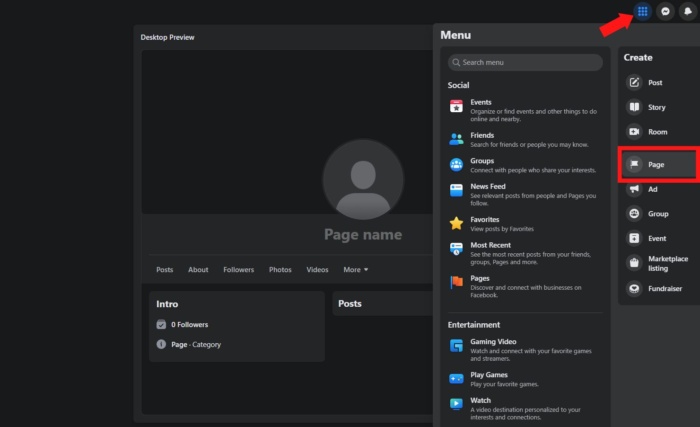Viewport: 700px width, 427px height.
Task: Click the Events calendar icon
Action: coord(456,106)
